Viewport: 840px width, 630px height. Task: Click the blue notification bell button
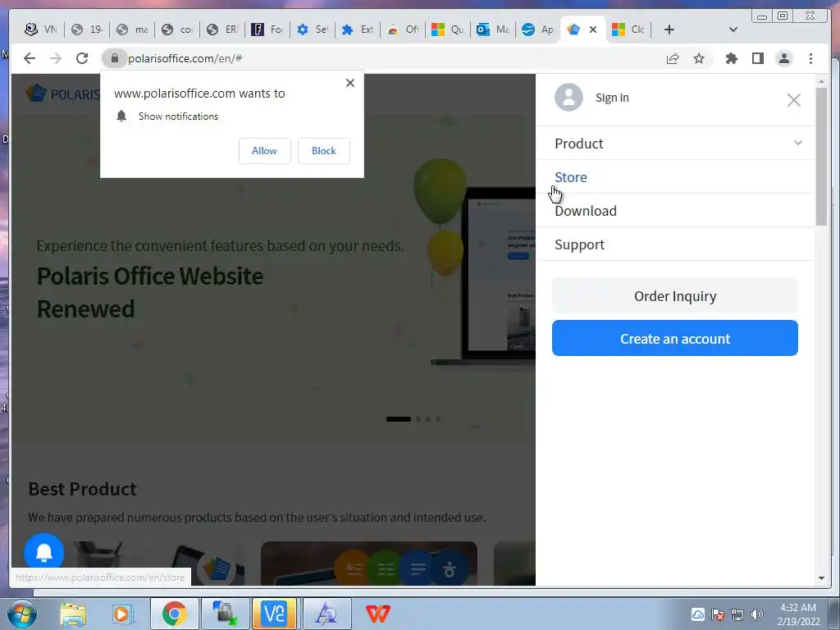[44, 552]
